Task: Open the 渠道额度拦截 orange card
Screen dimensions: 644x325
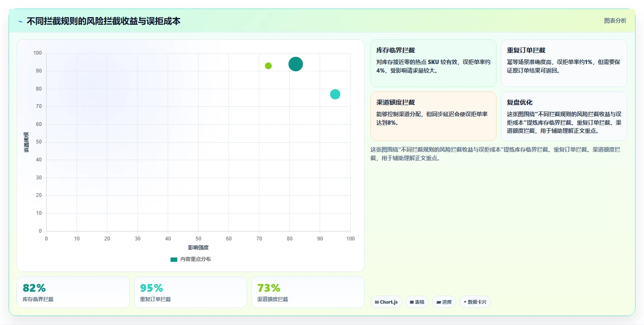Action: pos(433,116)
